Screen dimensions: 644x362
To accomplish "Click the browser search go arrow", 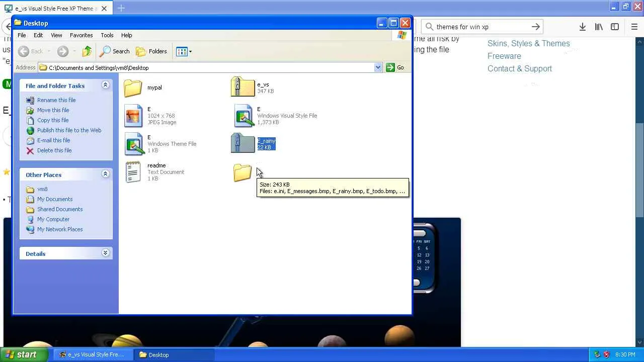I will (536, 27).
